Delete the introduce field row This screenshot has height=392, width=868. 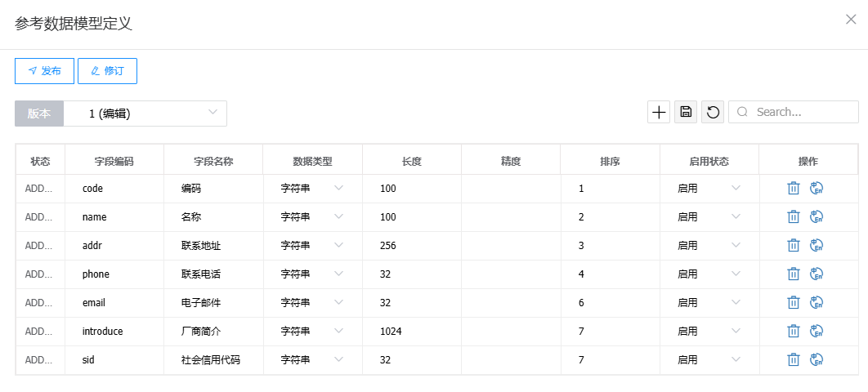793,332
